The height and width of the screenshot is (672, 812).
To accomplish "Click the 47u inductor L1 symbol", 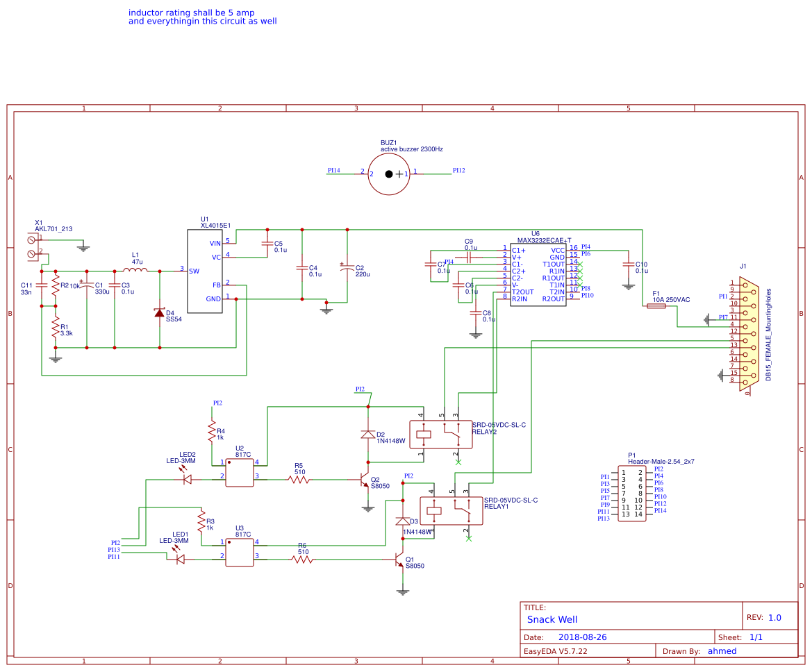I will click(x=135, y=270).
